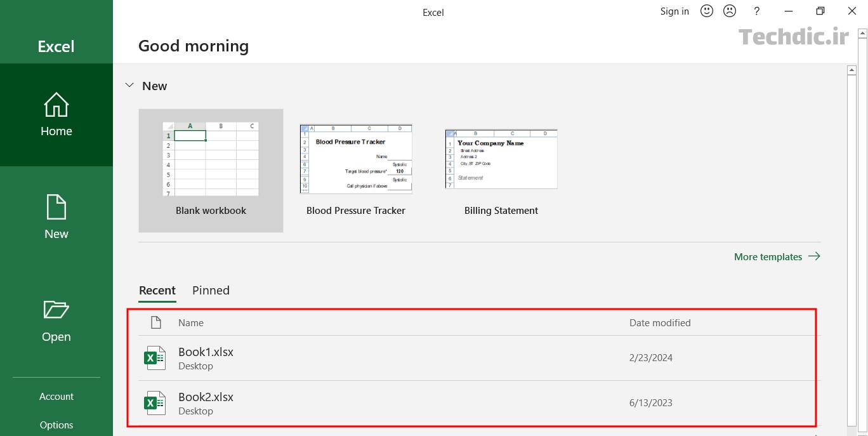The height and width of the screenshot is (436, 868).
Task: Create a Blank workbook
Action: 211,170
